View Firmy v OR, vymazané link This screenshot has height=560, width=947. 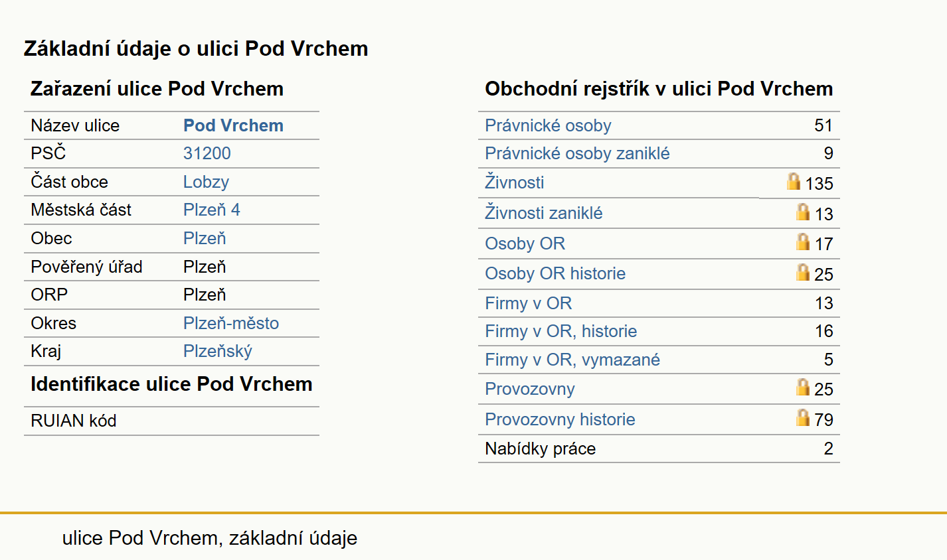click(x=572, y=360)
